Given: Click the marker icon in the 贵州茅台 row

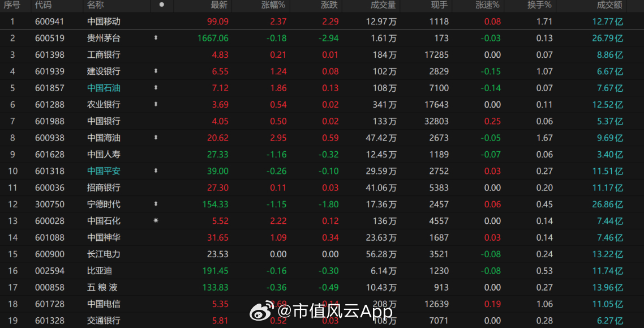Looking at the screenshot, I should (x=156, y=38).
